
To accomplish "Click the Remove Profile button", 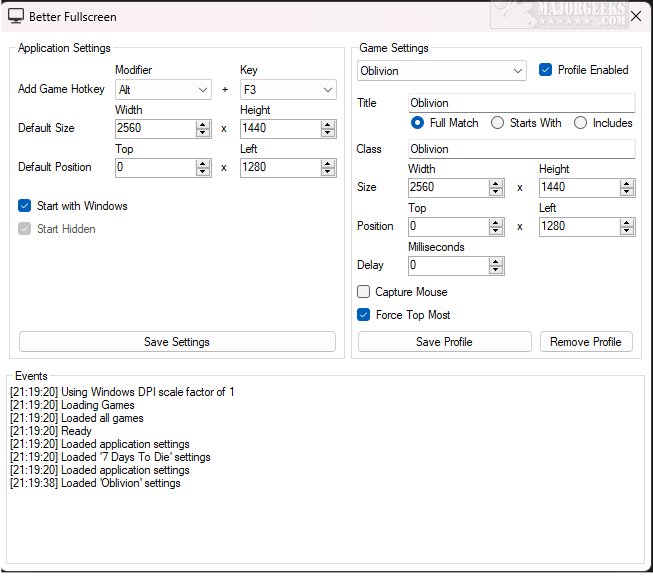I will click(x=586, y=342).
